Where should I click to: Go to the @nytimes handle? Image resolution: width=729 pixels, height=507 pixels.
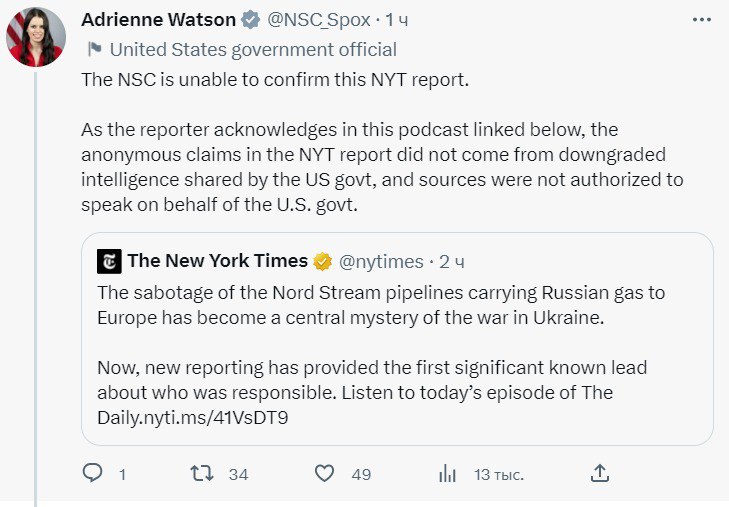(x=381, y=262)
